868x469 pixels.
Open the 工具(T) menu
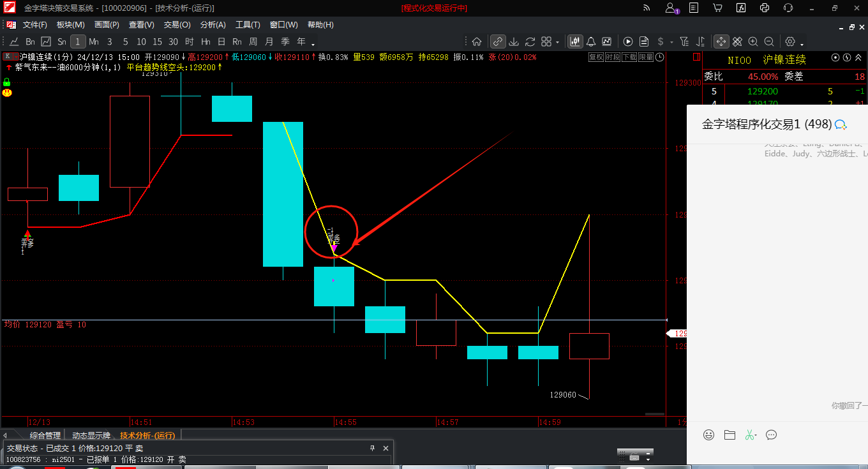(x=248, y=25)
